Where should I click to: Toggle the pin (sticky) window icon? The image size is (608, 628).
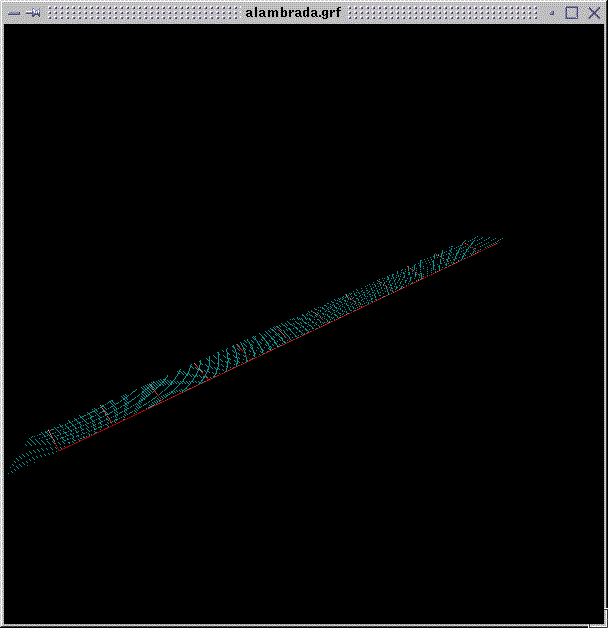[x=33, y=13]
